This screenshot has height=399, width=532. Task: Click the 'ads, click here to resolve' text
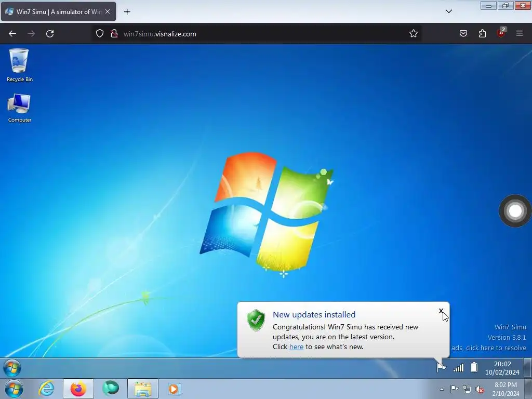488,348
